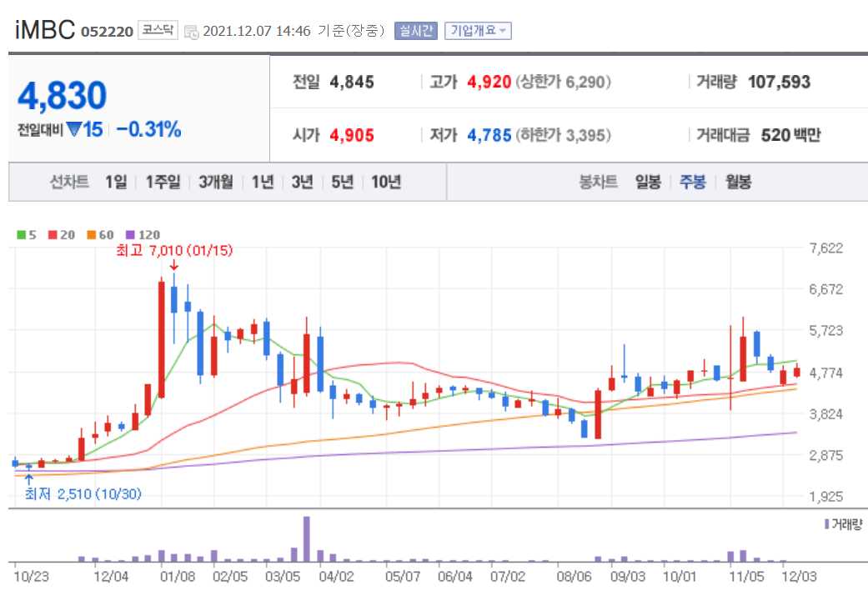Click the 최저 2,510 low-price arrow marker

pyautogui.click(x=30, y=477)
